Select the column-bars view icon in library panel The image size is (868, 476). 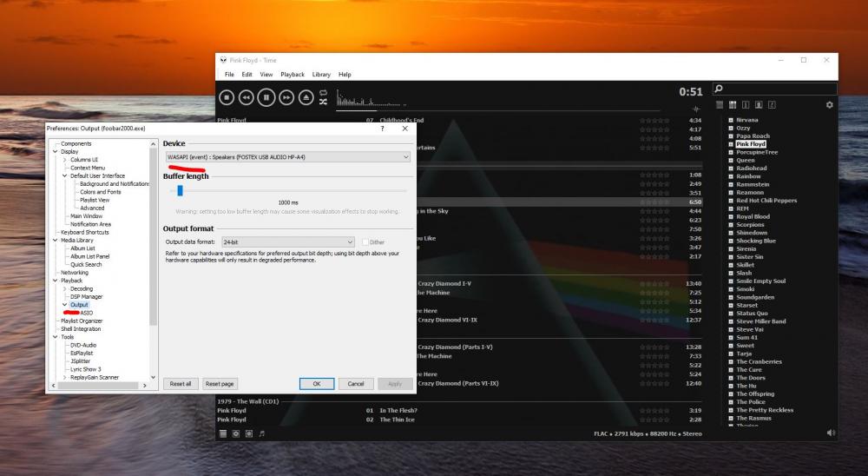point(733,105)
